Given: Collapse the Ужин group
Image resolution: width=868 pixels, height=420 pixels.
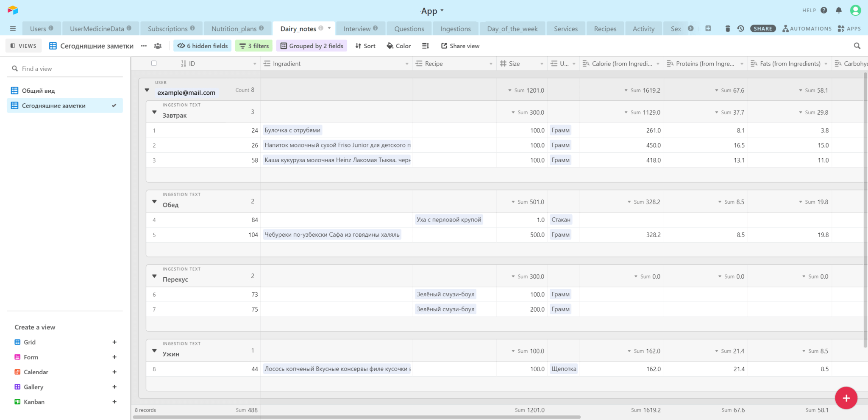Looking at the screenshot, I should (154, 351).
